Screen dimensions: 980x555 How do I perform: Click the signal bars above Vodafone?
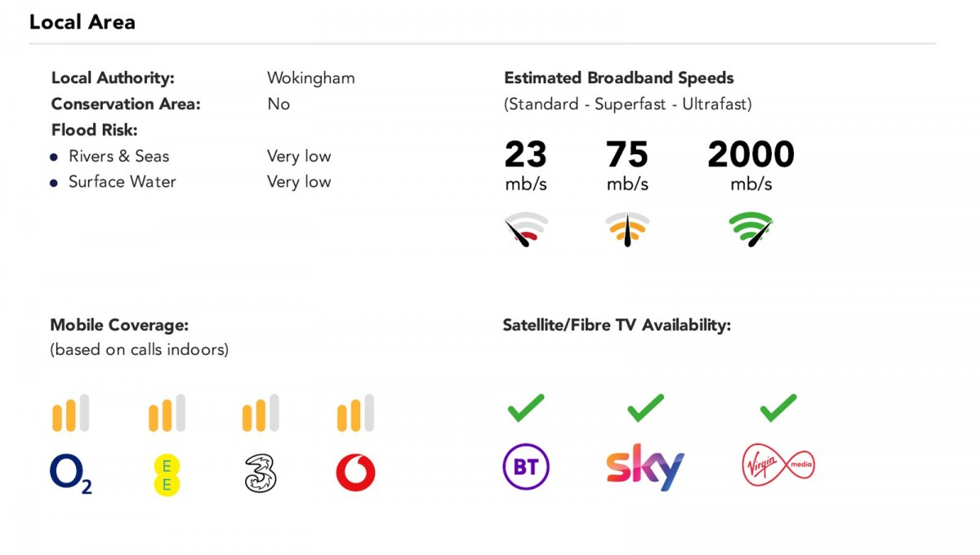[356, 413]
